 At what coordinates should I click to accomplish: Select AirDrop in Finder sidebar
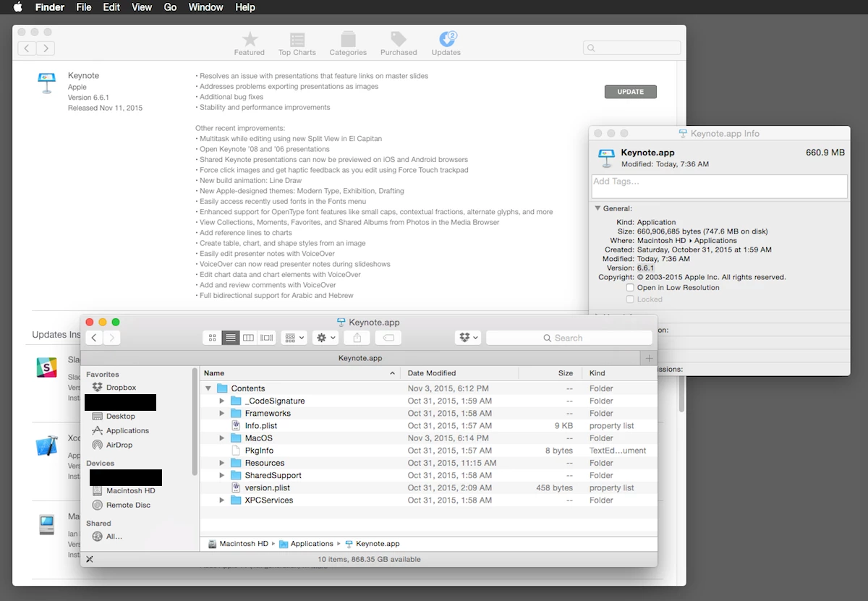[x=112, y=445]
